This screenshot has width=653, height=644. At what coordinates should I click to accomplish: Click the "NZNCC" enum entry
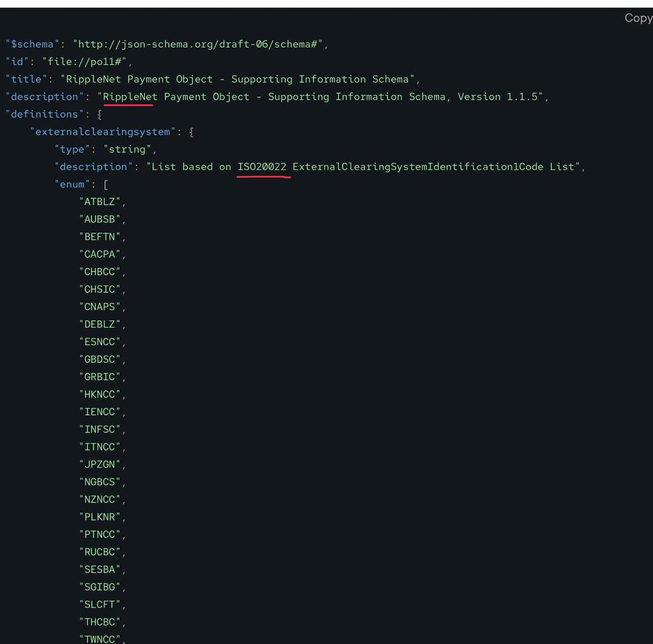tap(100, 499)
